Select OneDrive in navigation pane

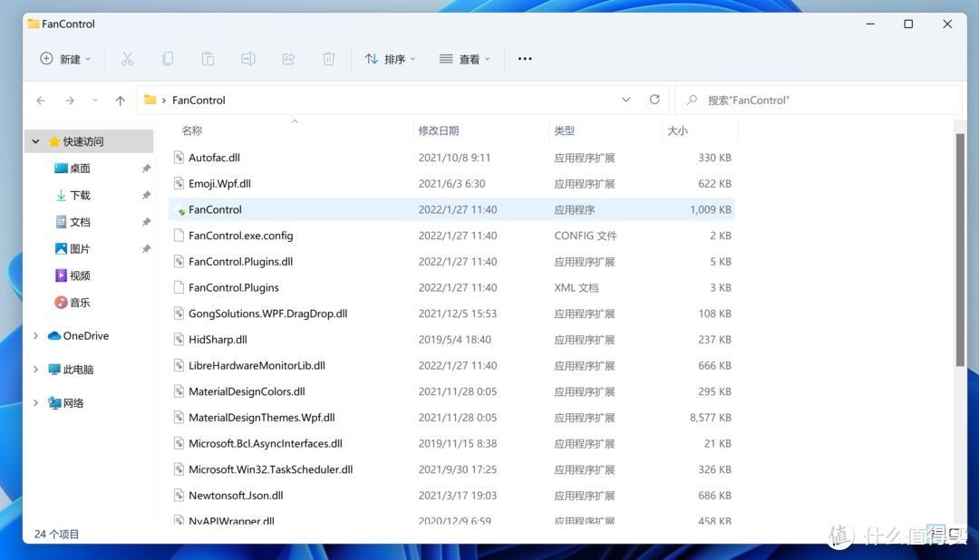(x=79, y=335)
